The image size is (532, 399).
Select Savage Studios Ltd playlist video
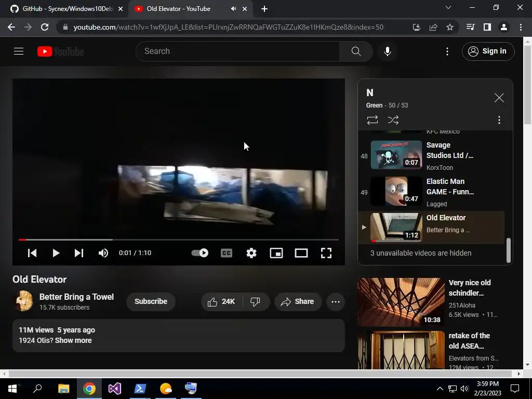[431, 155]
